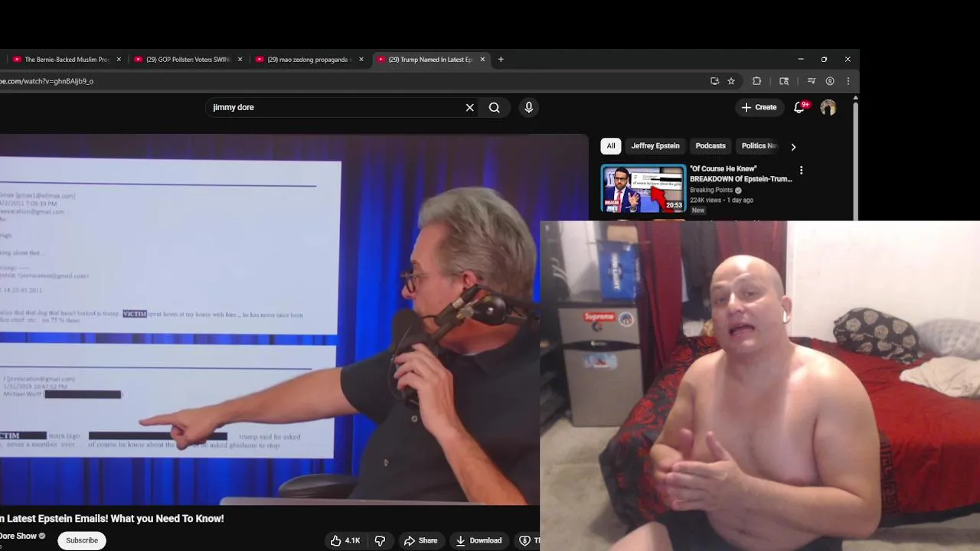The image size is (980, 551).
Task: Select the Trump Named In Latest tab
Action: point(430,59)
